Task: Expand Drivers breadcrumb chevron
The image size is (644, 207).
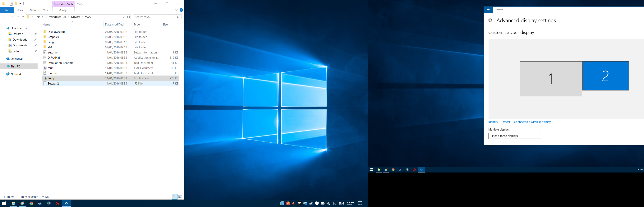Action: 82,17
